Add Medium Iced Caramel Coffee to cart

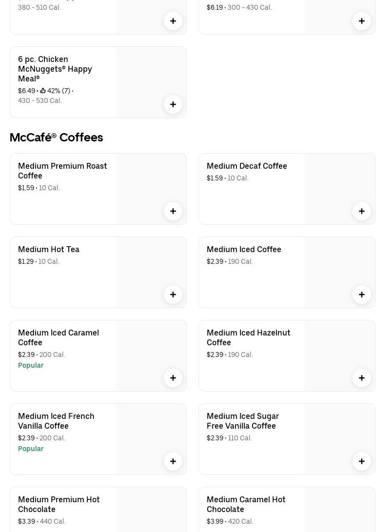pos(173,378)
